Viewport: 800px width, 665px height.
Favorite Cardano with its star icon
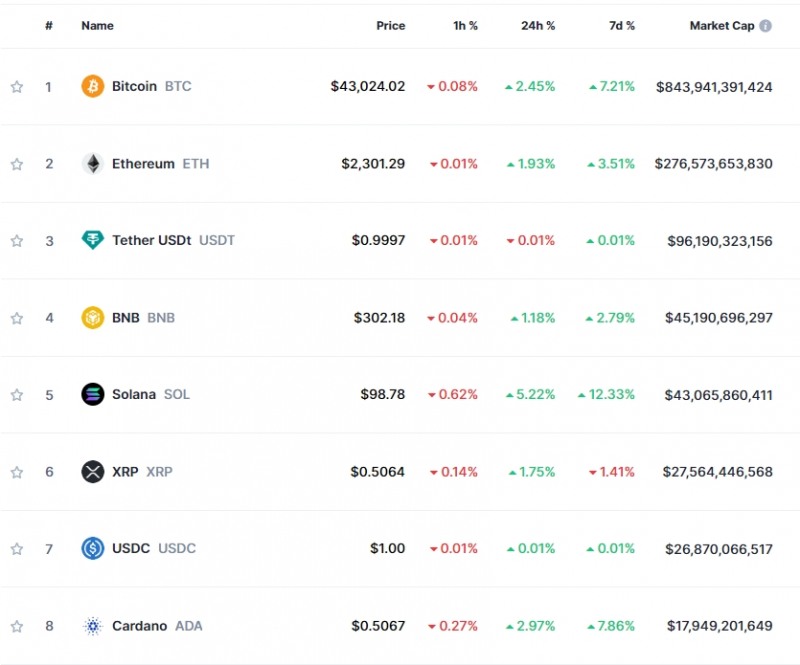pyautogui.click(x=17, y=627)
